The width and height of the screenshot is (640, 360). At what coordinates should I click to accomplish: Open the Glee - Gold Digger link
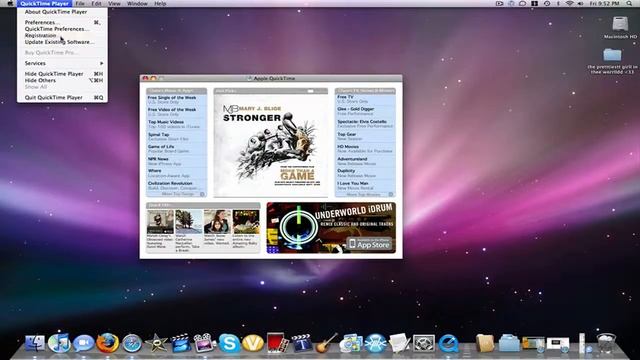[x=356, y=109]
